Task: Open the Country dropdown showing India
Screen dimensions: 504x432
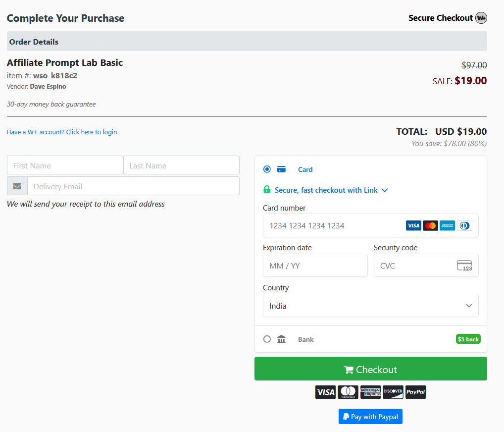Action: click(x=370, y=306)
